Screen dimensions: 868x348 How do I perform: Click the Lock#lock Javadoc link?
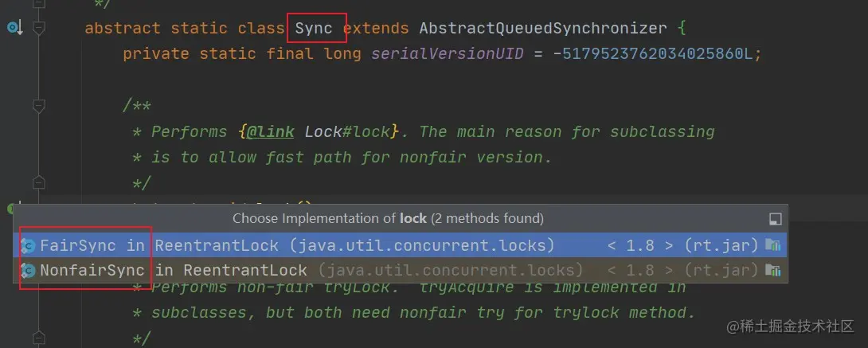click(351, 132)
